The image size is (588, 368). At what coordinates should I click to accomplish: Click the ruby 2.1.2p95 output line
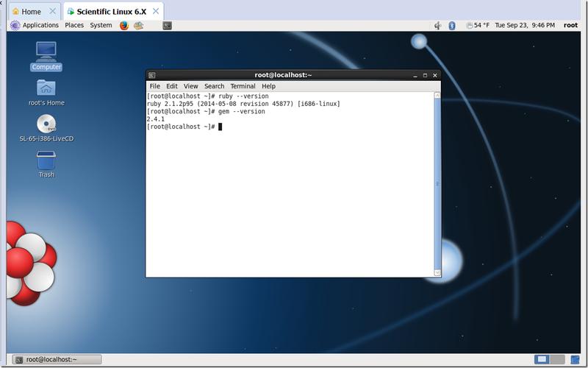[243, 104]
